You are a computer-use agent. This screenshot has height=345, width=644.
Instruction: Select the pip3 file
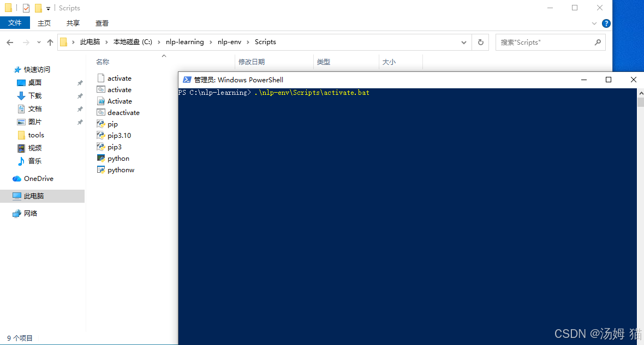click(109, 147)
